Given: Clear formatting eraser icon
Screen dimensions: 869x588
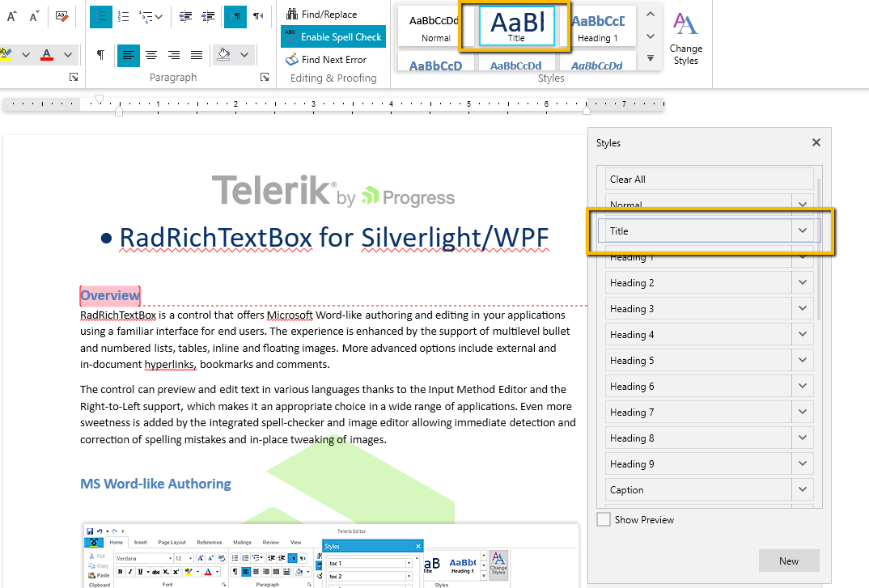Looking at the screenshot, I should click(62, 17).
